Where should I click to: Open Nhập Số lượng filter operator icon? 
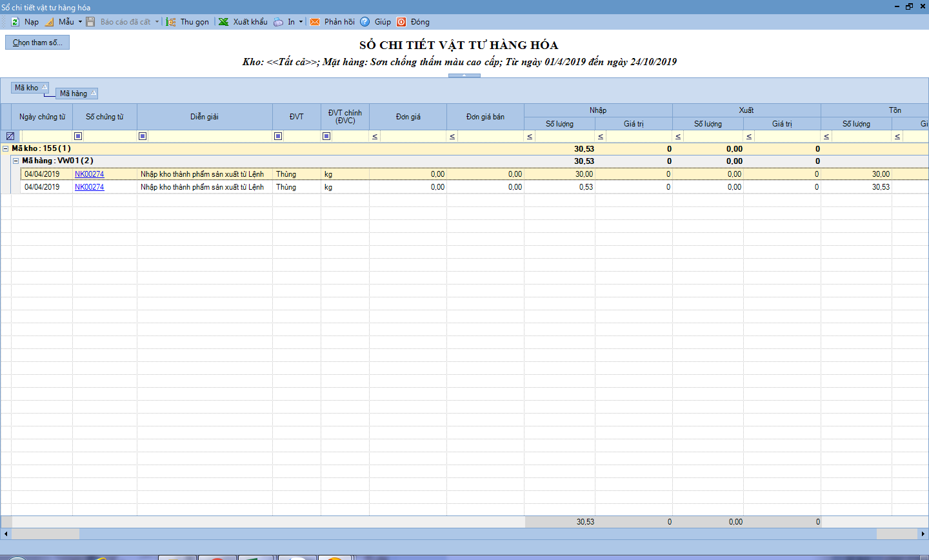pyautogui.click(x=530, y=136)
